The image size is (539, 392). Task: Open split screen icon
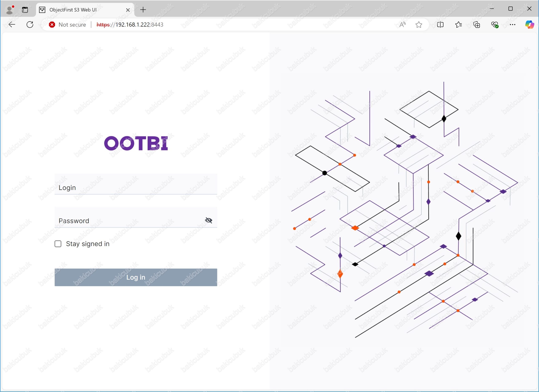coord(440,24)
